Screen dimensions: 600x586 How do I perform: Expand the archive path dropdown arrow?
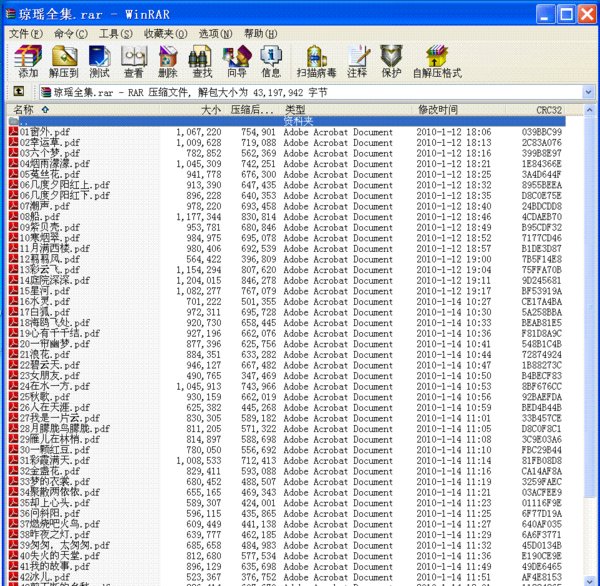(x=588, y=92)
